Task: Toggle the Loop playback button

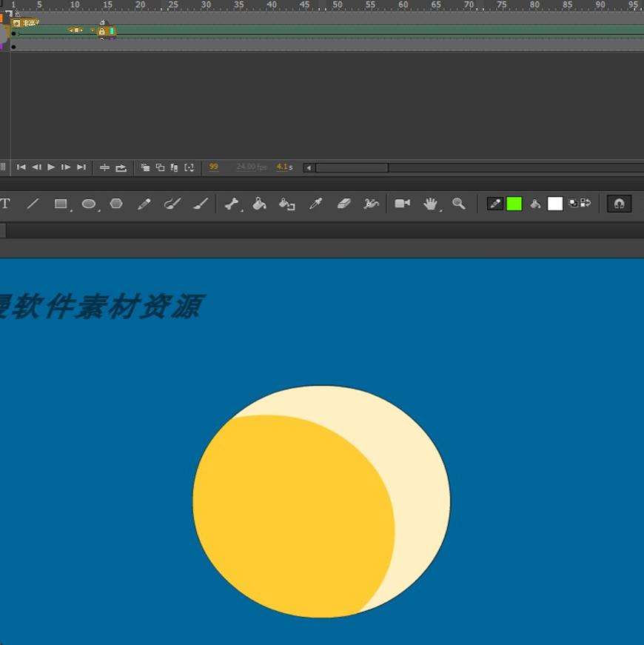Action: tap(121, 168)
